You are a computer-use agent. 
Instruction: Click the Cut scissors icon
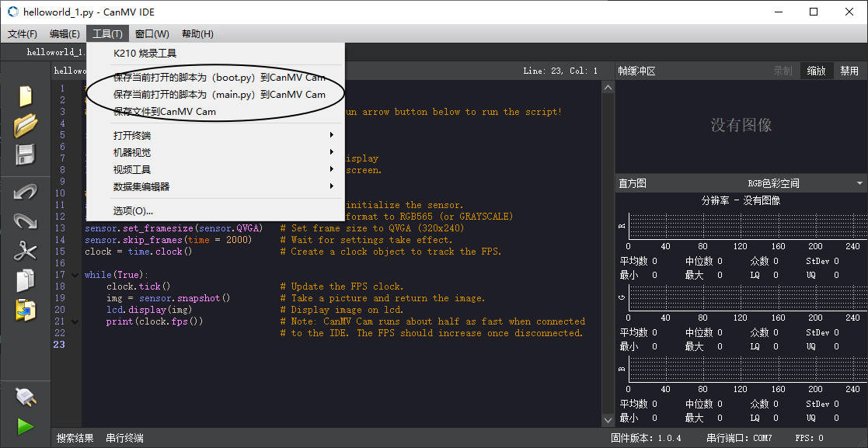click(26, 251)
